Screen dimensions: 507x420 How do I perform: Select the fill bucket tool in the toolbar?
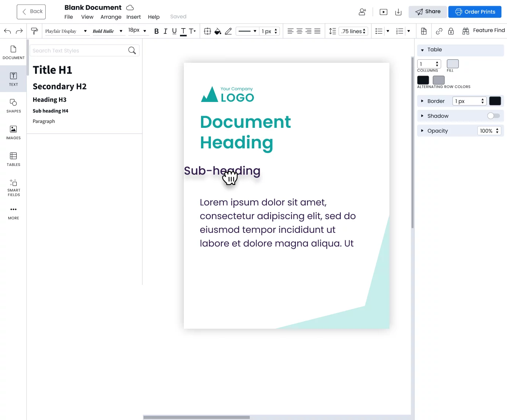click(x=218, y=31)
